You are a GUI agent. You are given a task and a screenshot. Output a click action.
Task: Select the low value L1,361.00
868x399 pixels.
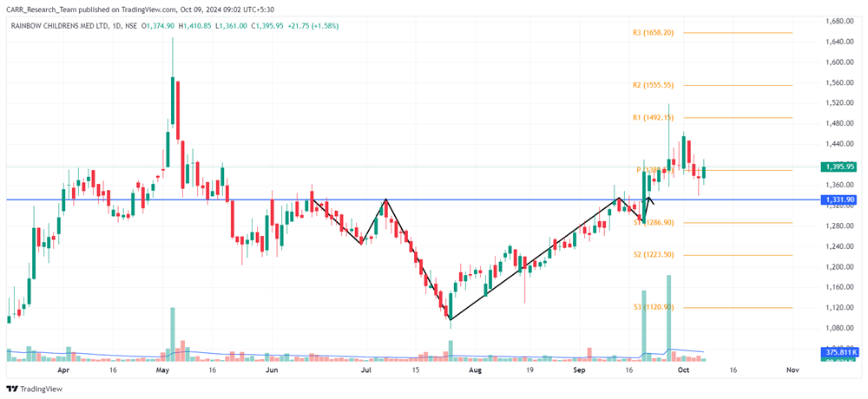233,26
